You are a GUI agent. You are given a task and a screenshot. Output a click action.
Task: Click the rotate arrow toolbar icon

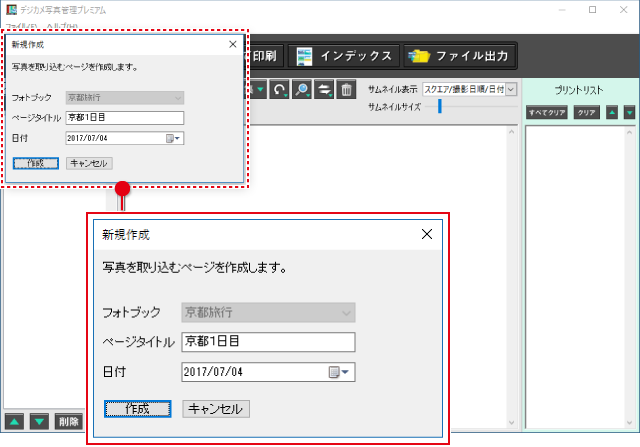(x=279, y=89)
